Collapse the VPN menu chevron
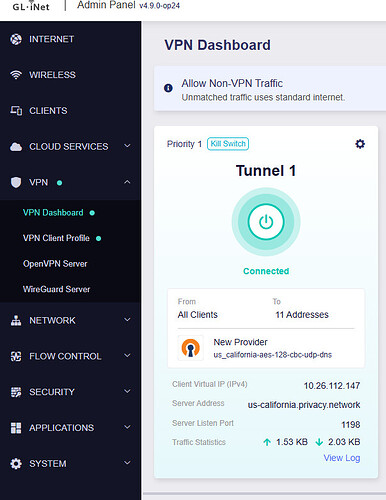The height and width of the screenshot is (500, 386). click(x=127, y=182)
